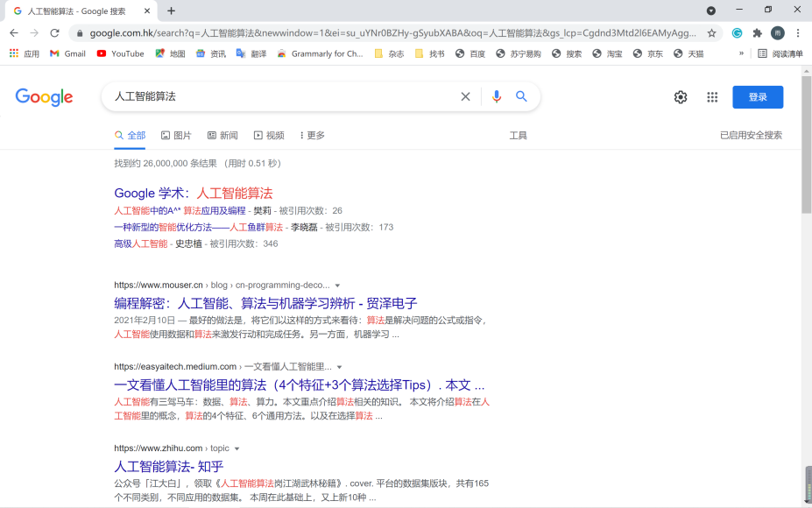Open the 淘宝 bookmark
Image resolution: width=812 pixels, height=508 pixels.
607,53
